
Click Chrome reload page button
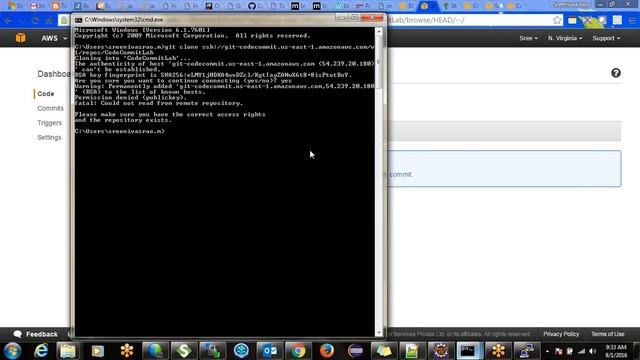coord(36,20)
